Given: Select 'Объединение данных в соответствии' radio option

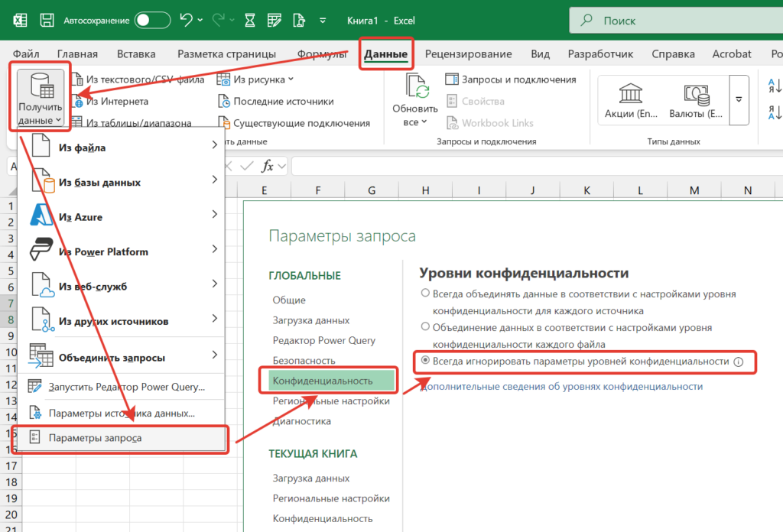Looking at the screenshot, I should point(425,326).
